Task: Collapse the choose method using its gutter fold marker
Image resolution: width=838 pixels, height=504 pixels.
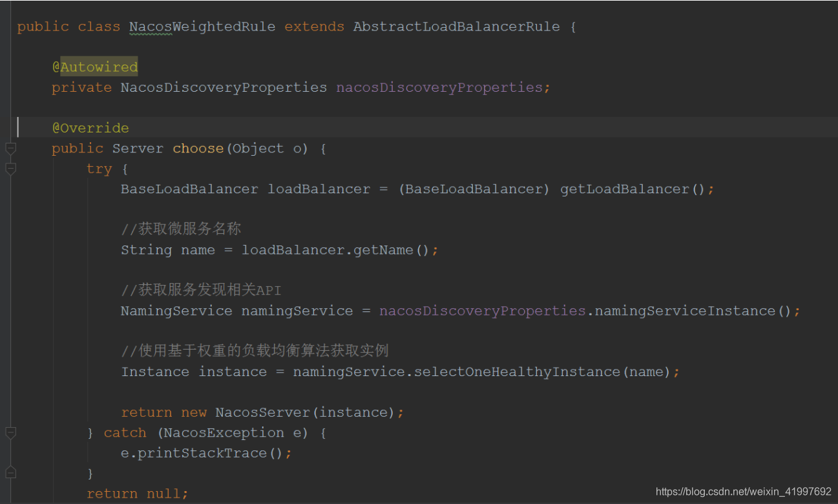Action: click(10, 149)
